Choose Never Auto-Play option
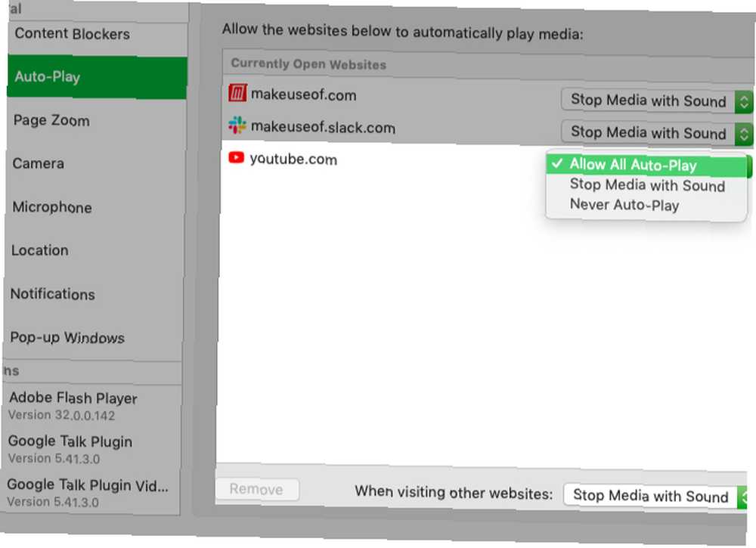 (646, 205)
